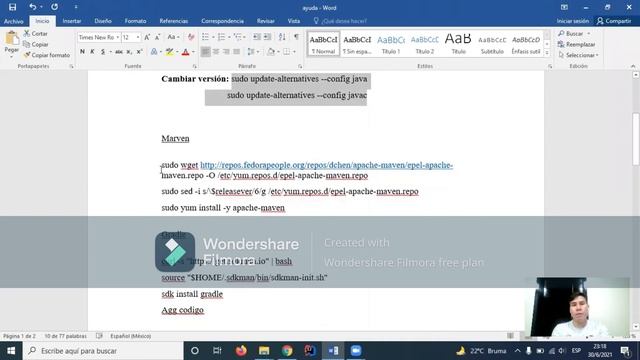Toggle show paragraph marks (¶)
The image size is (640, 360).
(x=296, y=37)
